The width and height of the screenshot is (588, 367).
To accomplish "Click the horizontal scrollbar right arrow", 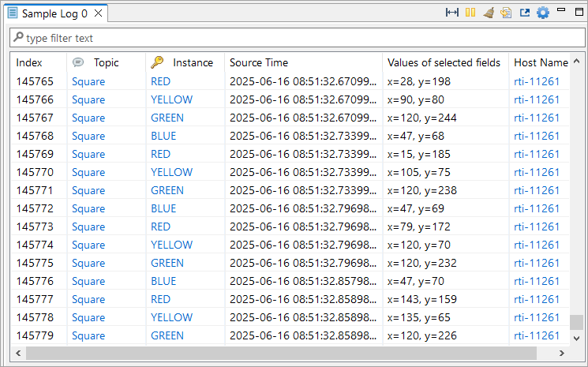I will point(562,353).
